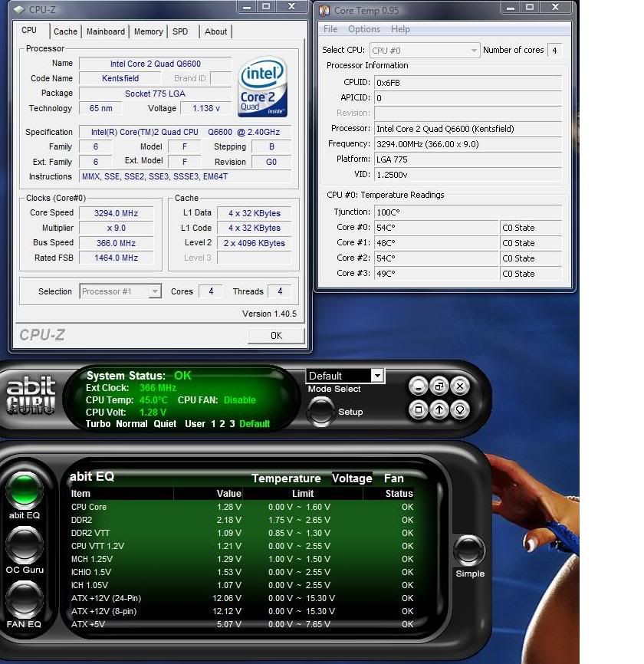Image resolution: width=644 pixels, height=664 pixels.
Task: Select the MCH 1.25V row in abit EQ
Action: [242, 559]
